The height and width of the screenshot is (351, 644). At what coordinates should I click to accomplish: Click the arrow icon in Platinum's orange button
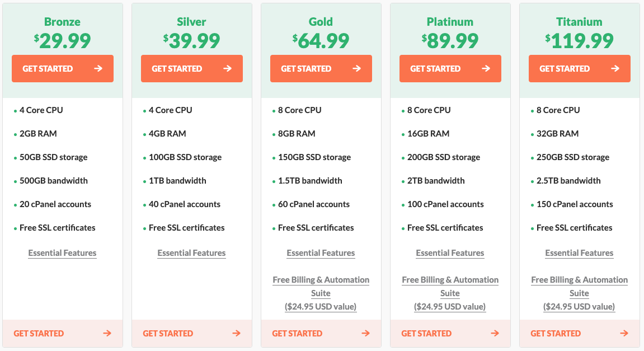(x=486, y=69)
